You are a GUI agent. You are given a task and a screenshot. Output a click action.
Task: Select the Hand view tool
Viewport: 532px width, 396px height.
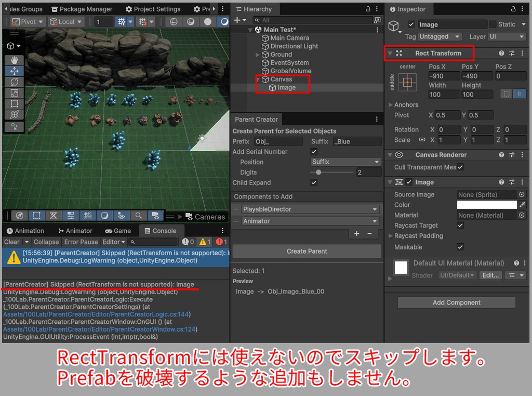pos(14,60)
